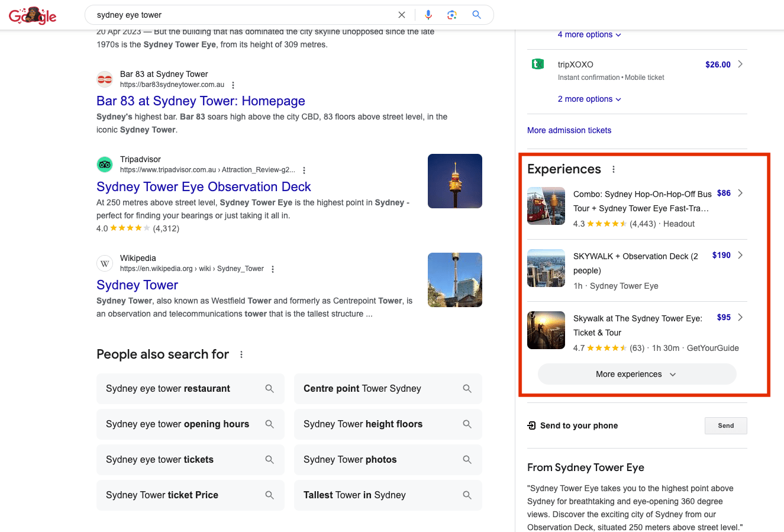Click the tripXOXO green logo icon

pos(537,64)
